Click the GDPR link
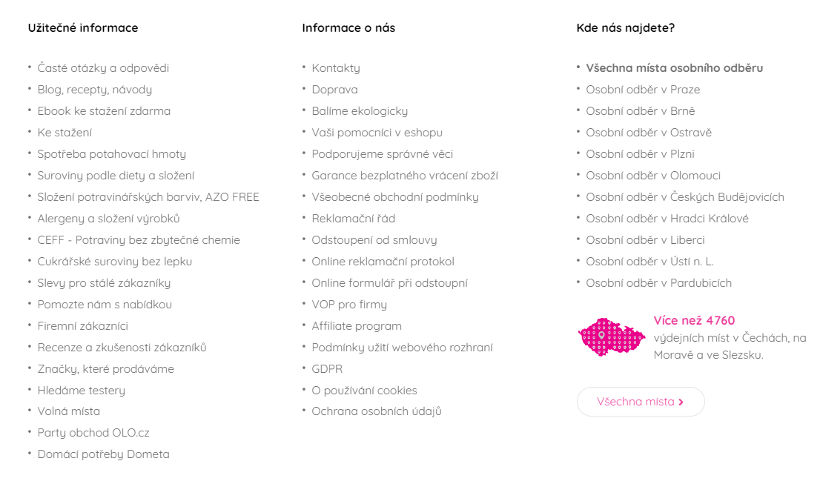Viewport: 823px width, 504px height. 327,369
